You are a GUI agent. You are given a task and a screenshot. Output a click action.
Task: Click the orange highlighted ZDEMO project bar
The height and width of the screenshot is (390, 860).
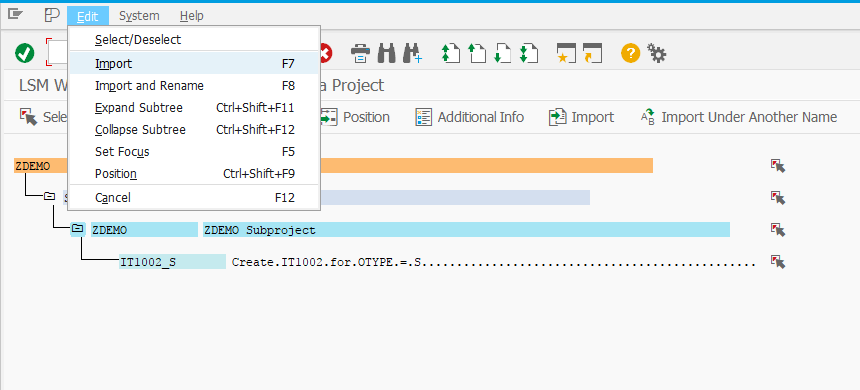333,166
